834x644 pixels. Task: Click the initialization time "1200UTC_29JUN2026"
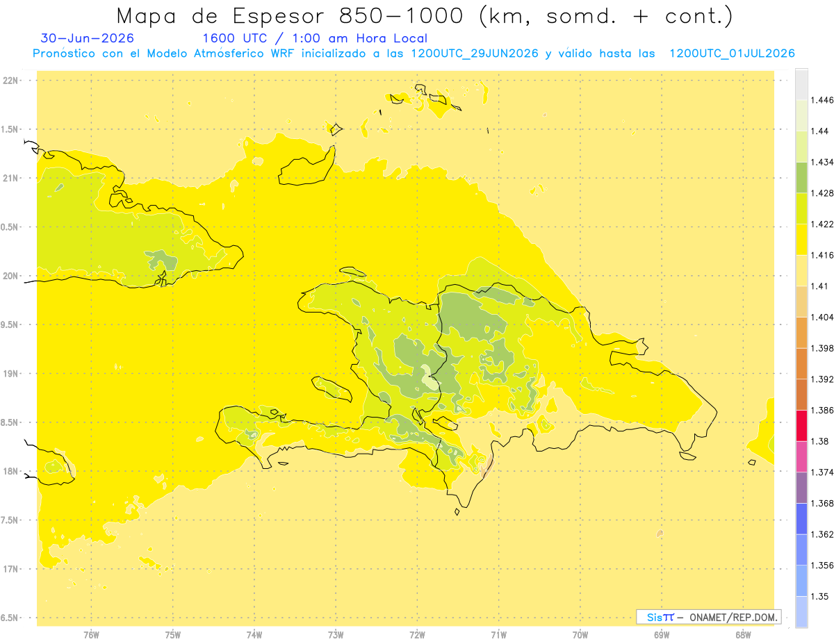pyautogui.click(x=475, y=53)
